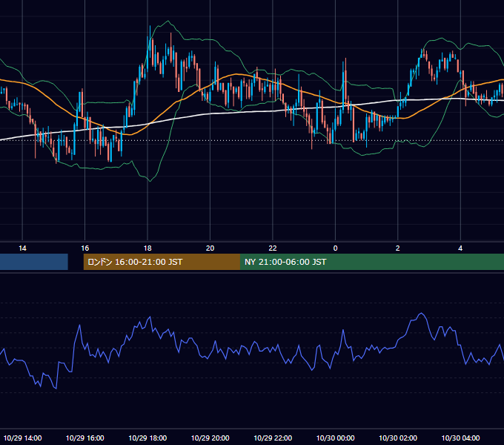The image size is (504, 445).
Task: Click the 2 hour axis label
Action: click(x=397, y=248)
